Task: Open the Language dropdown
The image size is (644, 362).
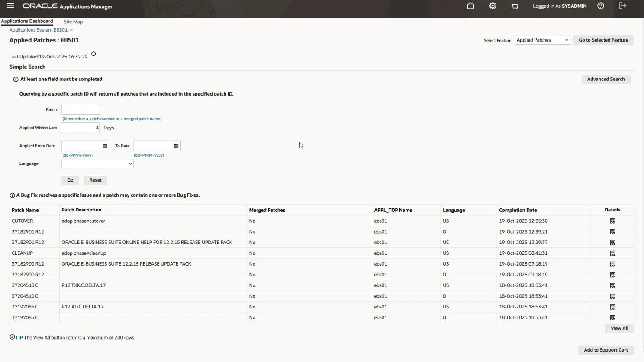Action: pos(97,163)
